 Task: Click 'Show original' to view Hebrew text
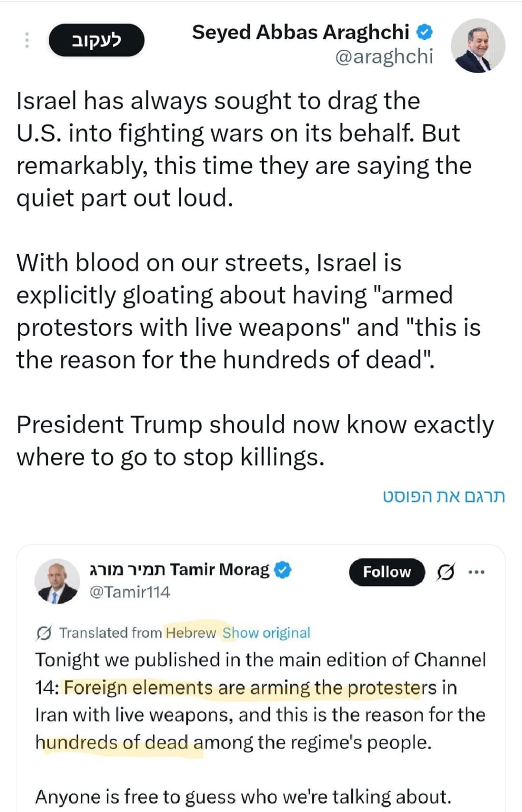(266, 633)
